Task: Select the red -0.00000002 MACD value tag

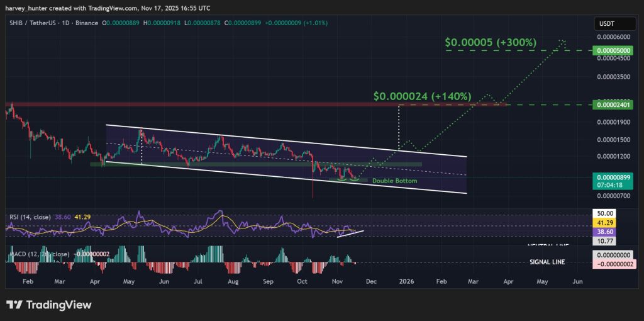Action: point(614,264)
